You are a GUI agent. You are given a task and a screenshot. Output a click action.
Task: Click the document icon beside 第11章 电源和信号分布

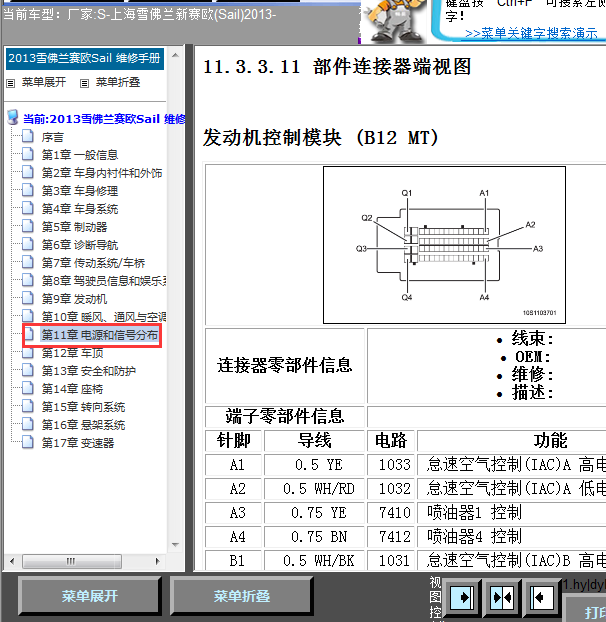point(29,334)
